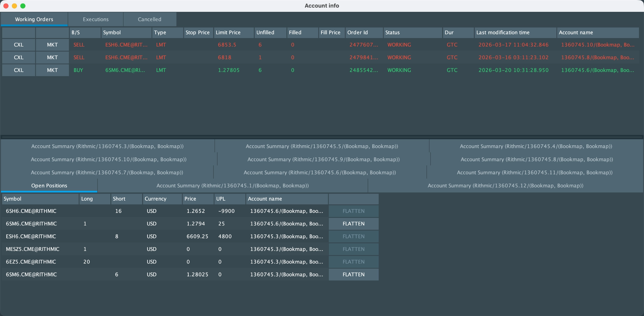Image resolution: width=644 pixels, height=316 pixels.
Task: Sort positions by the Symbol column header
Action: point(40,199)
